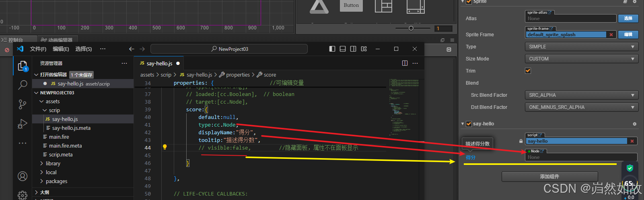644x200 pixels.
Task: Switch to the say-hello.js editor tab
Action: (x=159, y=63)
